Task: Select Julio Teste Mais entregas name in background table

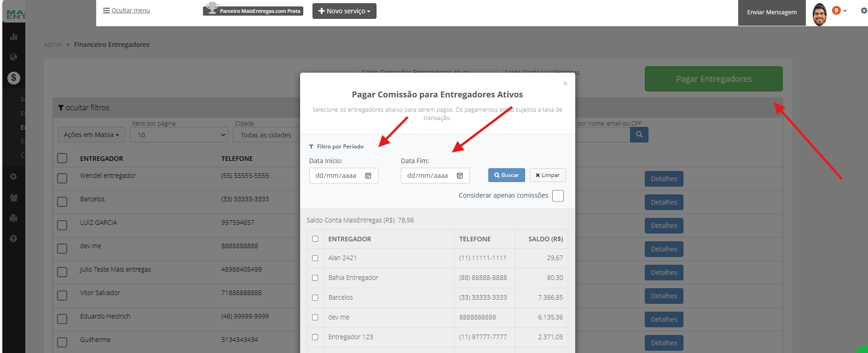Action: coord(116,269)
